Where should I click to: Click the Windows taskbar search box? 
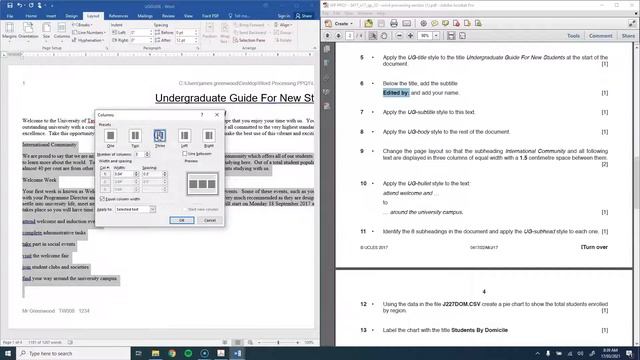[73, 353]
